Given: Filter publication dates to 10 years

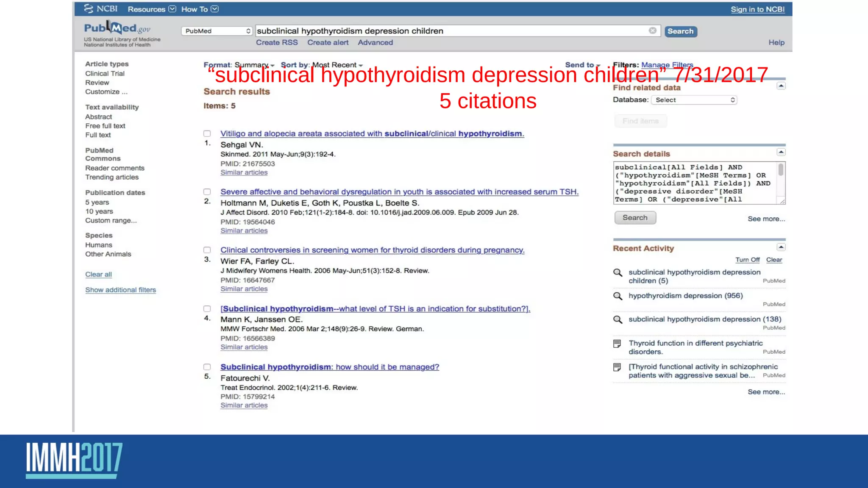Looking at the screenshot, I should [x=99, y=211].
